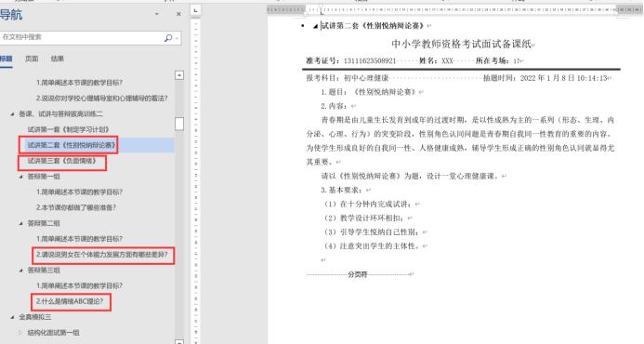Click the navigation pane scrollbar thumb

pos(179,124)
